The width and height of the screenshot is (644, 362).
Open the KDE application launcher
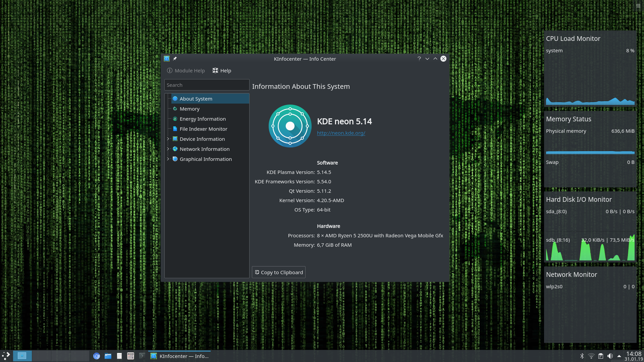click(x=6, y=356)
